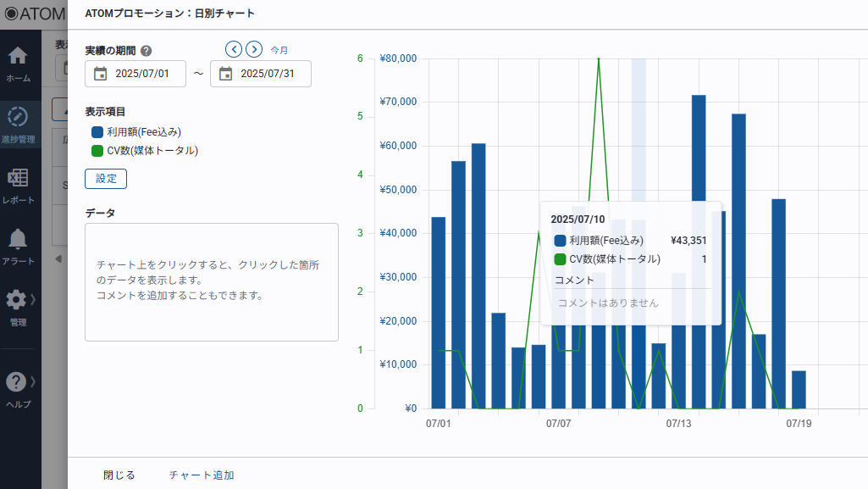Click the チャート追加 button
Viewport: 868px width, 489px height.
[x=202, y=475]
